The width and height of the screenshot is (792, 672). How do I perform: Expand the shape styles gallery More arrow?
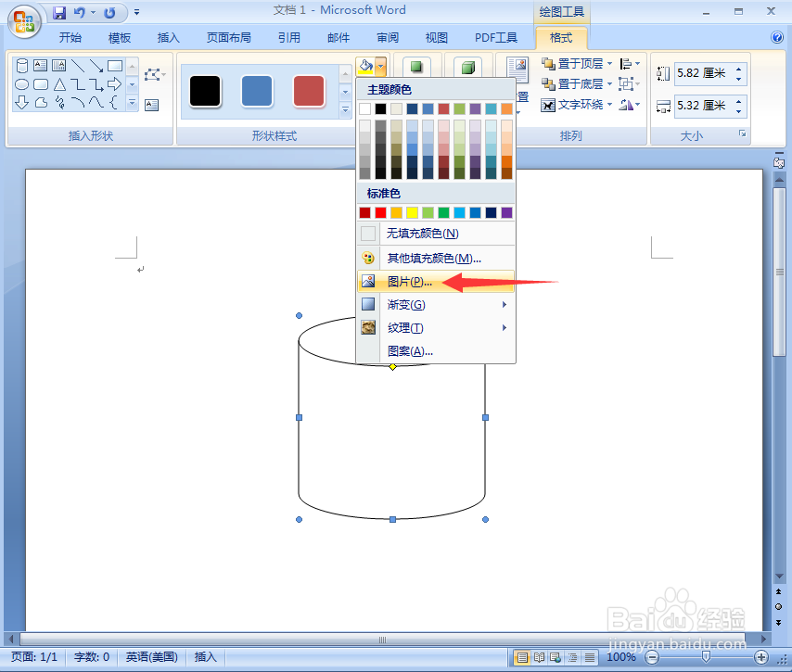point(346,108)
